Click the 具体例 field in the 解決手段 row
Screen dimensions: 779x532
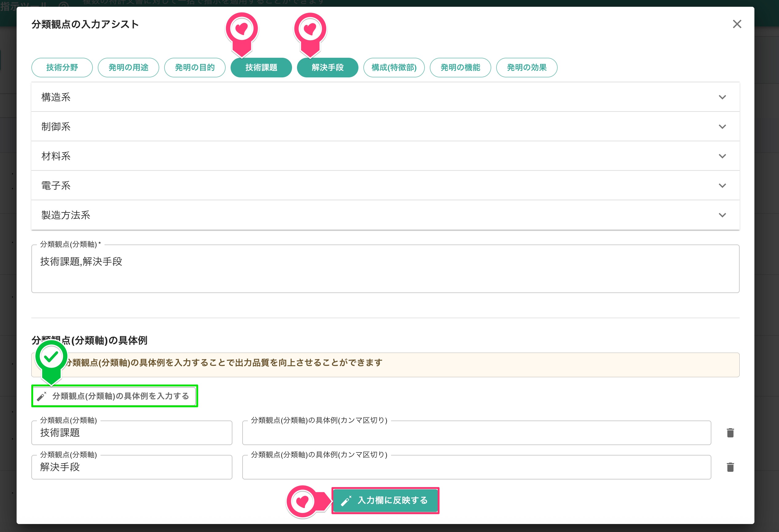click(x=476, y=467)
